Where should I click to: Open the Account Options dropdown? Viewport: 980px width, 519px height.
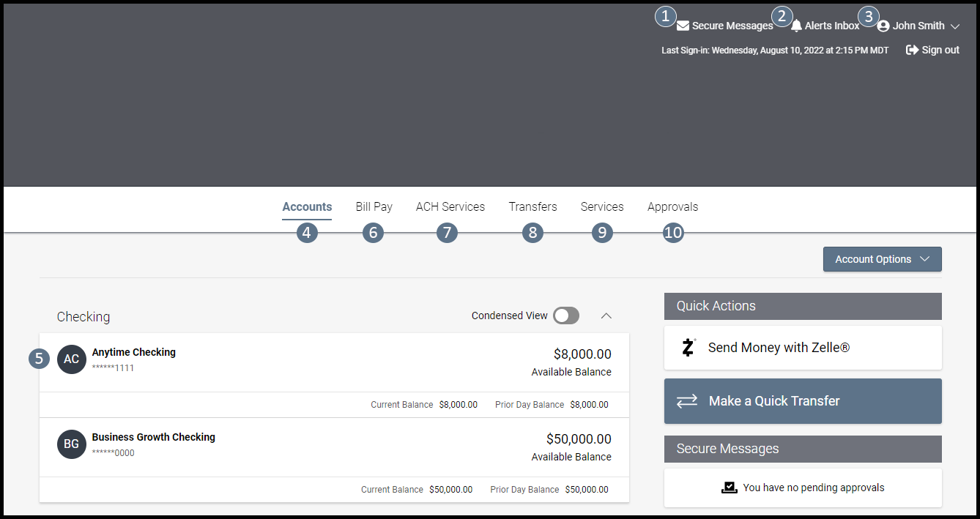point(882,259)
